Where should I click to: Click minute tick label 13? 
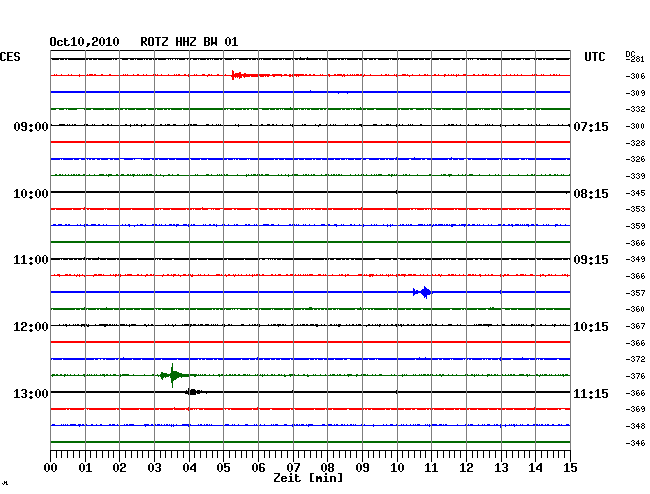pyautogui.click(x=501, y=468)
